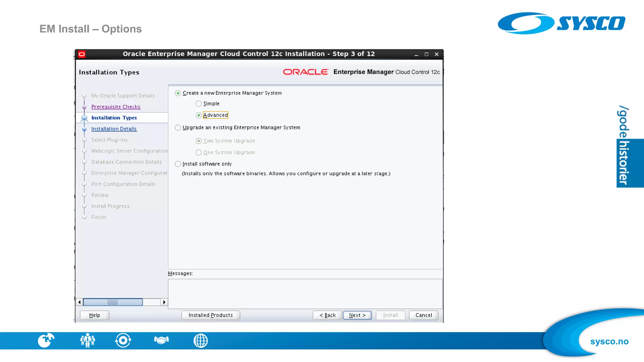Image resolution: width=644 pixels, height=362 pixels.
Task: Click the handshake icon in footer
Action: 161,340
